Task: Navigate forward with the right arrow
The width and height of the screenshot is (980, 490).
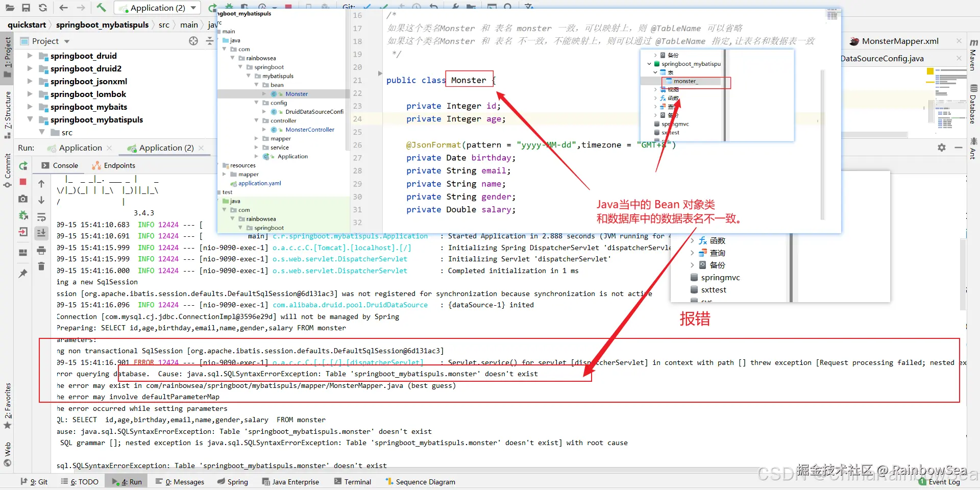Action: click(x=81, y=8)
